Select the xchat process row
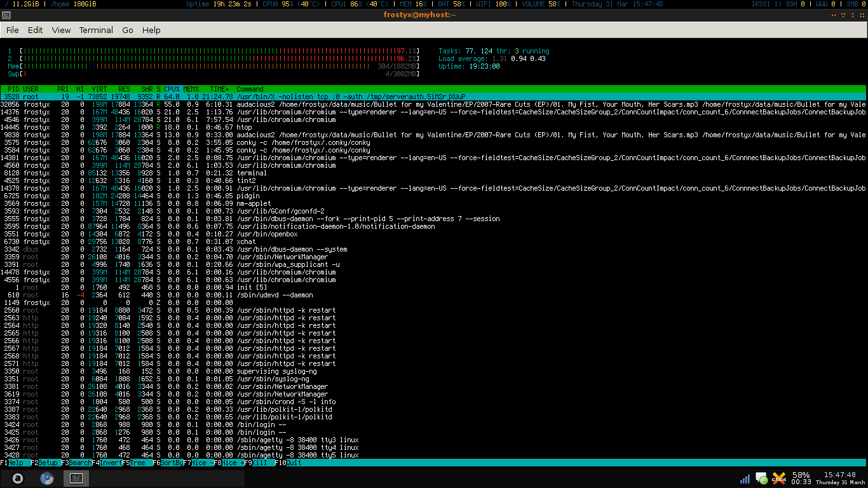 tap(434, 241)
